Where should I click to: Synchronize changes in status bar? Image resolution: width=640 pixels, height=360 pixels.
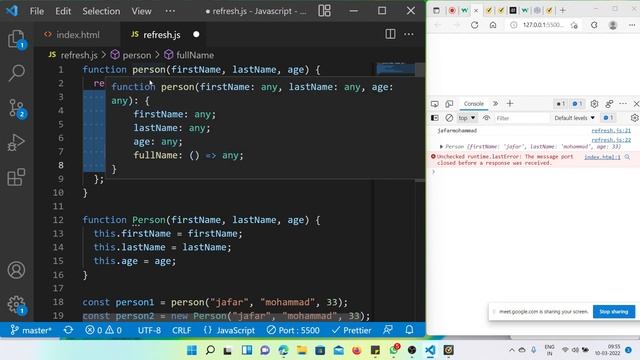pyautogui.click(x=68, y=330)
